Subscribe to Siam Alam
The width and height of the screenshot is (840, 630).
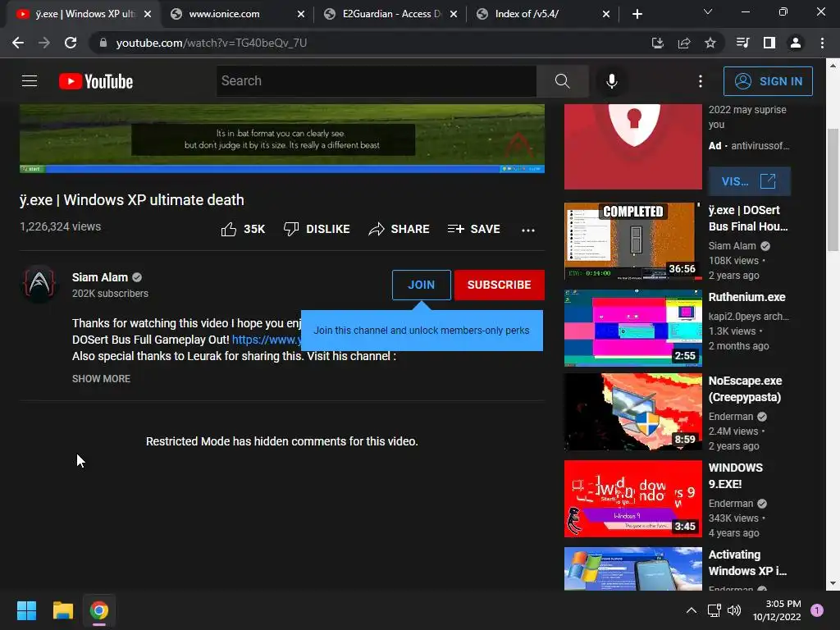point(500,285)
